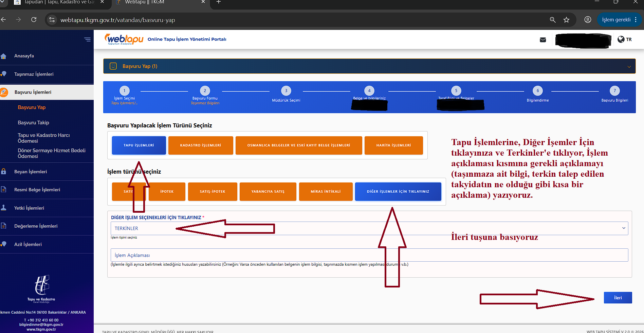Open site information icon in address bar

coord(52,20)
